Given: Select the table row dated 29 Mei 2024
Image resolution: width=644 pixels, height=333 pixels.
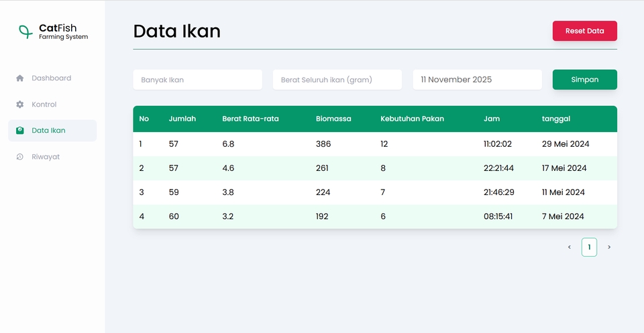Looking at the screenshot, I should pyautogui.click(x=374, y=144).
